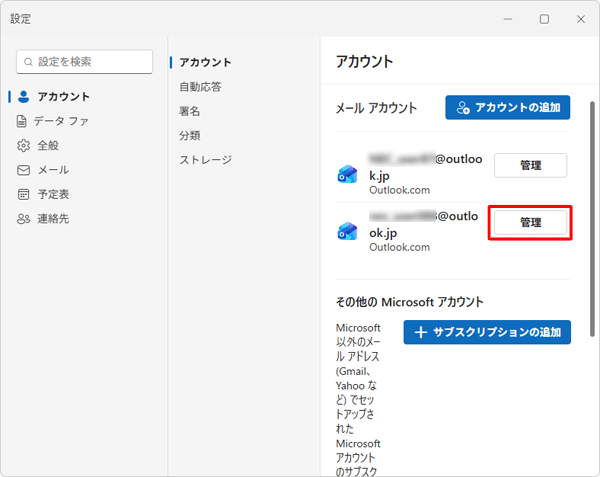Screen dimensions: 600x477
Task: Click the サブスクリプションの追加 button
Action: [x=487, y=332]
